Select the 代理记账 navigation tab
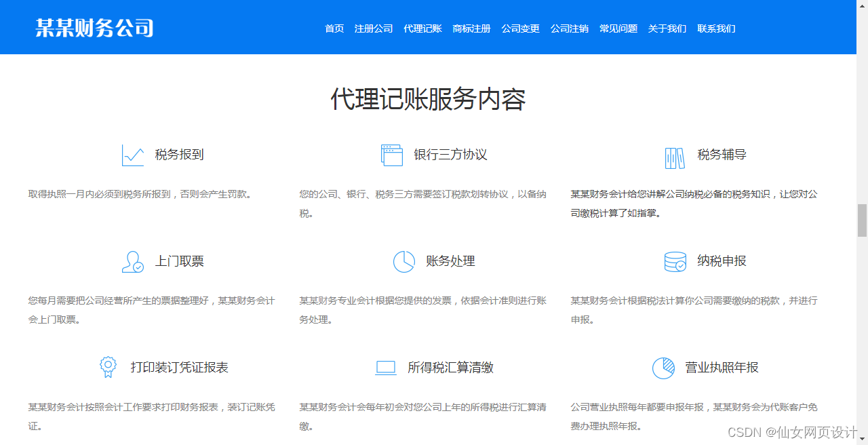The width and height of the screenshot is (868, 445). 422,28
